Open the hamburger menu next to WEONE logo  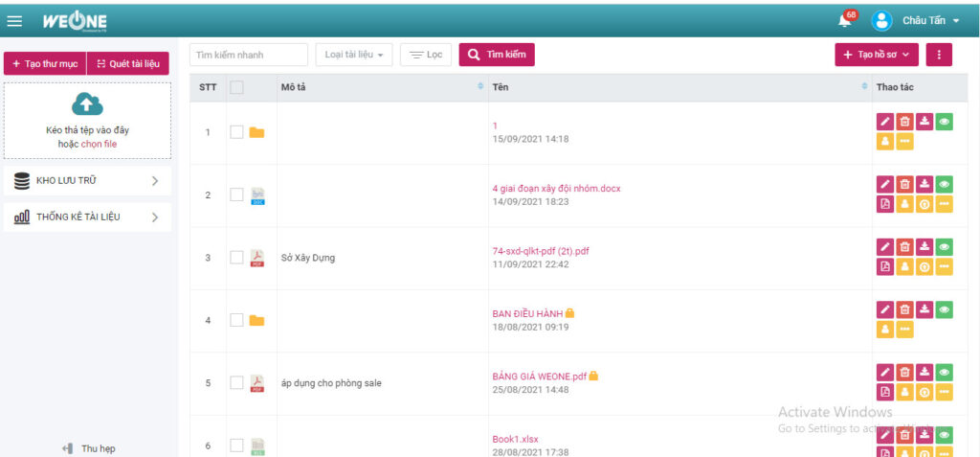click(14, 21)
